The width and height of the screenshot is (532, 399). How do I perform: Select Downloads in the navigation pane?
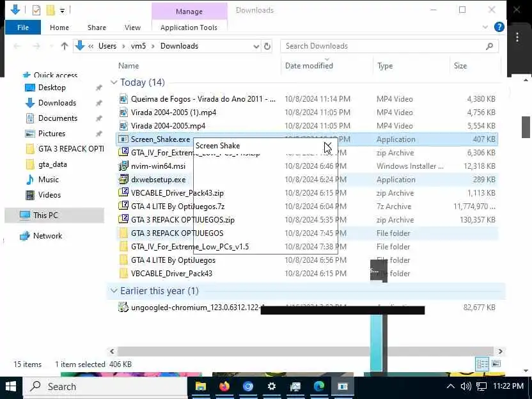[x=57, y=103]
